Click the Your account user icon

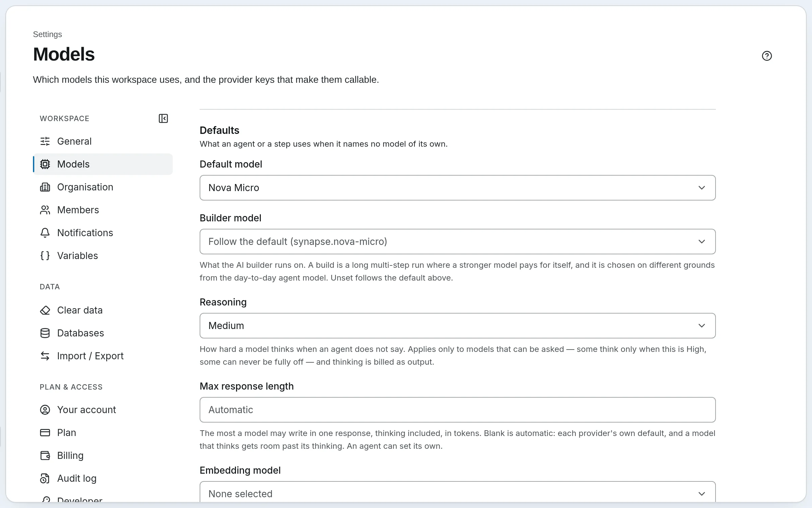[45, 410]
